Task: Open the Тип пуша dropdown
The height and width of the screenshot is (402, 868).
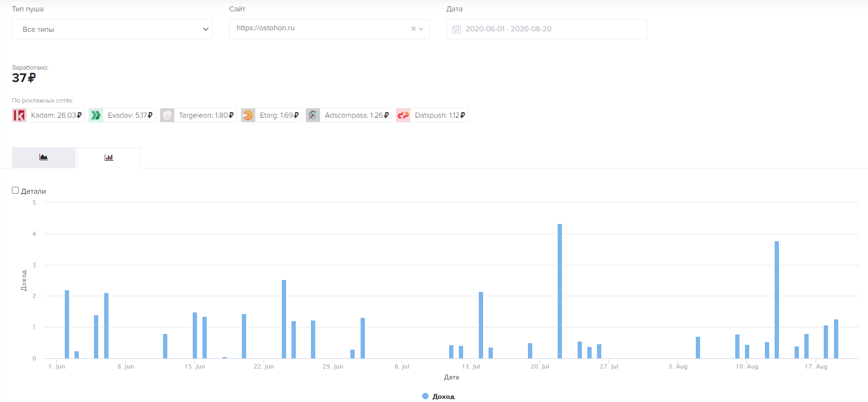Action: [112, 29]
